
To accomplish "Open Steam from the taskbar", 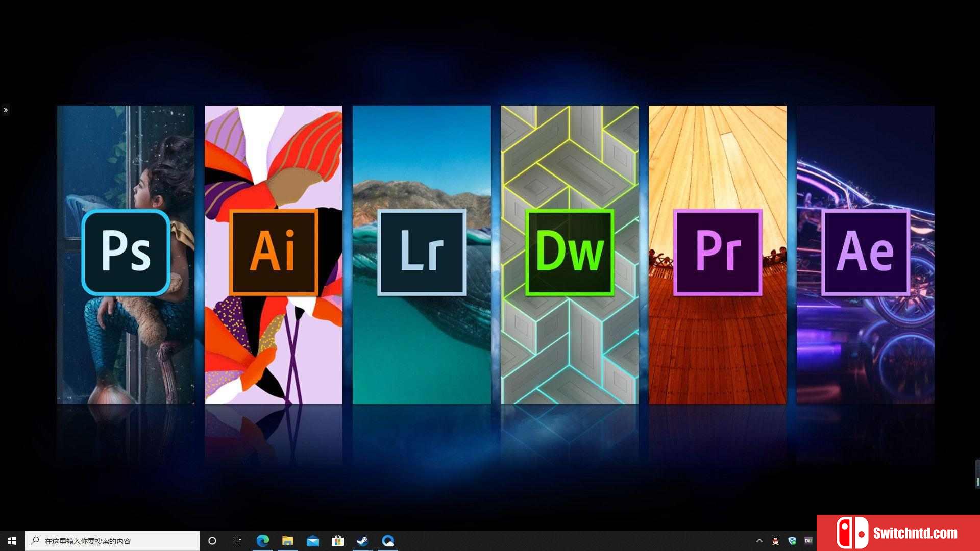I will pos(362,541).
